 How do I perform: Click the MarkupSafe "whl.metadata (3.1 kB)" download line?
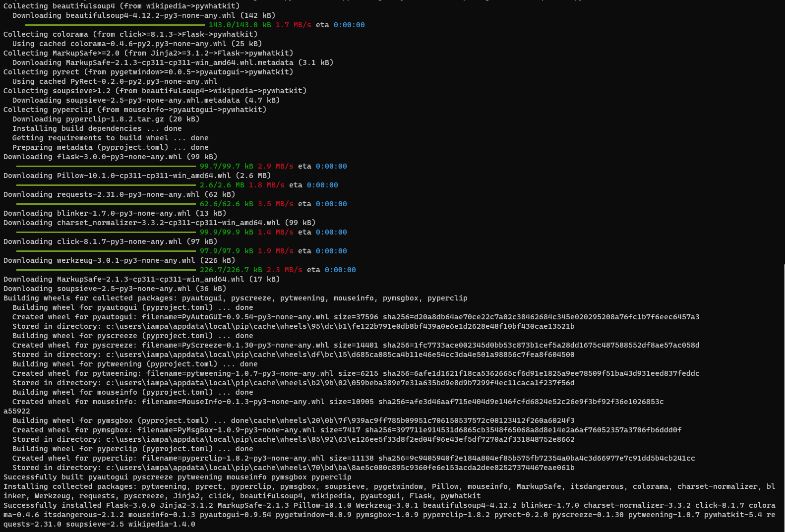click(x=173, y=62)
